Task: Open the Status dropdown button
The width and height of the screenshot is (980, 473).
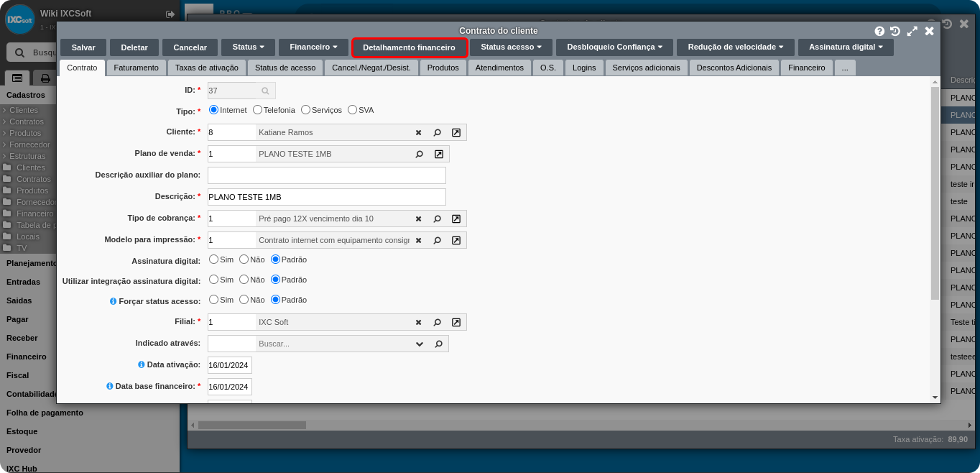Action: (248, 47)
